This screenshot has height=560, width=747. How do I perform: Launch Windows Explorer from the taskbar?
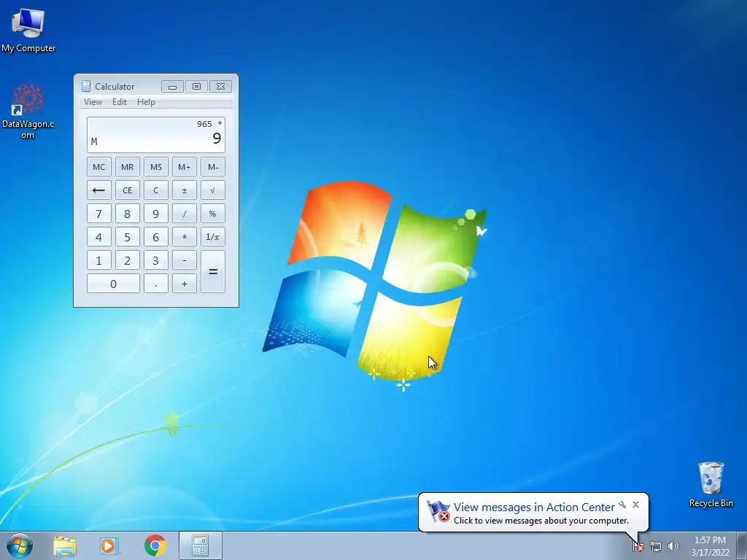coord(65,545)
